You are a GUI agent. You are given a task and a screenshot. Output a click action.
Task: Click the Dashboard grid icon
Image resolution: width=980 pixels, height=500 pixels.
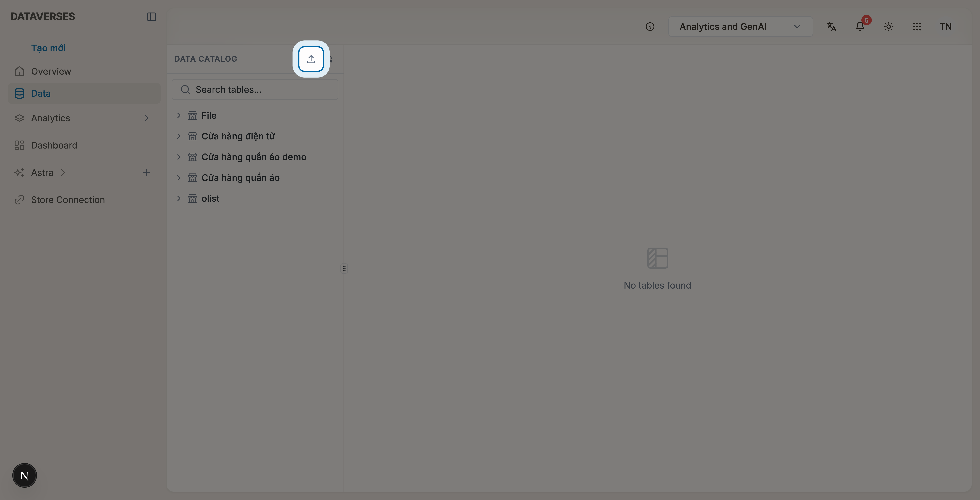pos(19,145)
